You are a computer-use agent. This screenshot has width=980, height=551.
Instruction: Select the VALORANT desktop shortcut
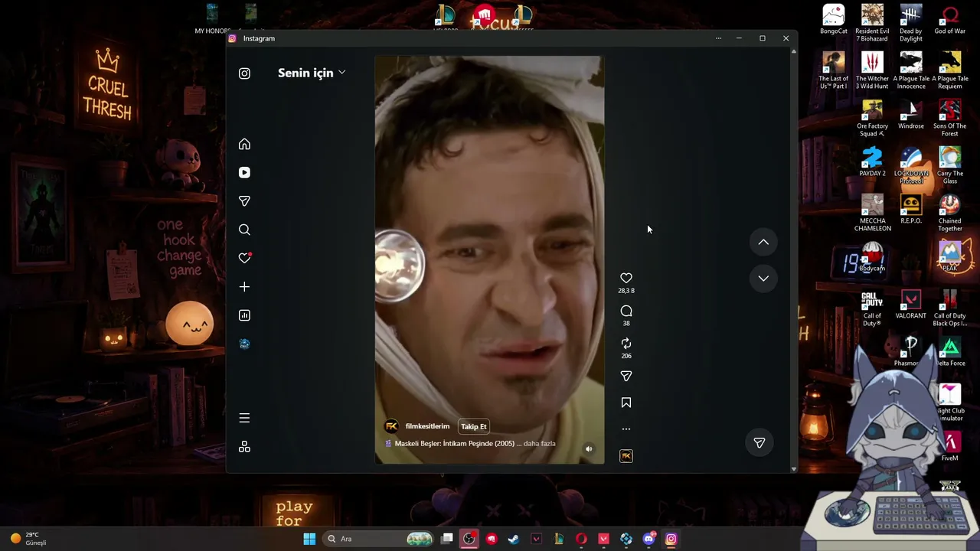[911, 305]
